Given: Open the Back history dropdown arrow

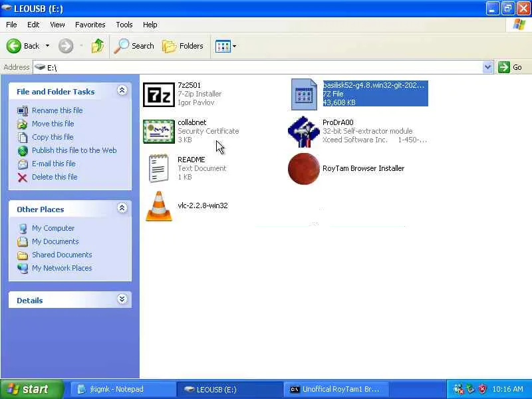Looking at the screenshot, I should coord(47,46).
